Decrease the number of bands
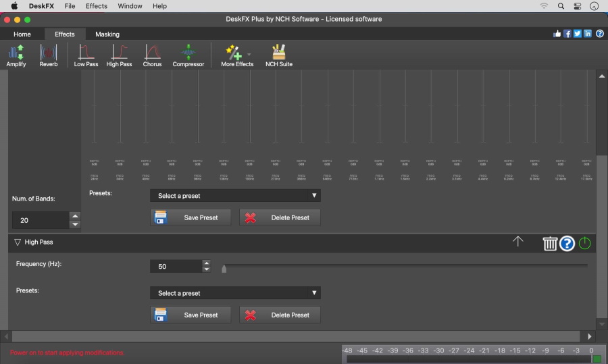 (75, 224)
